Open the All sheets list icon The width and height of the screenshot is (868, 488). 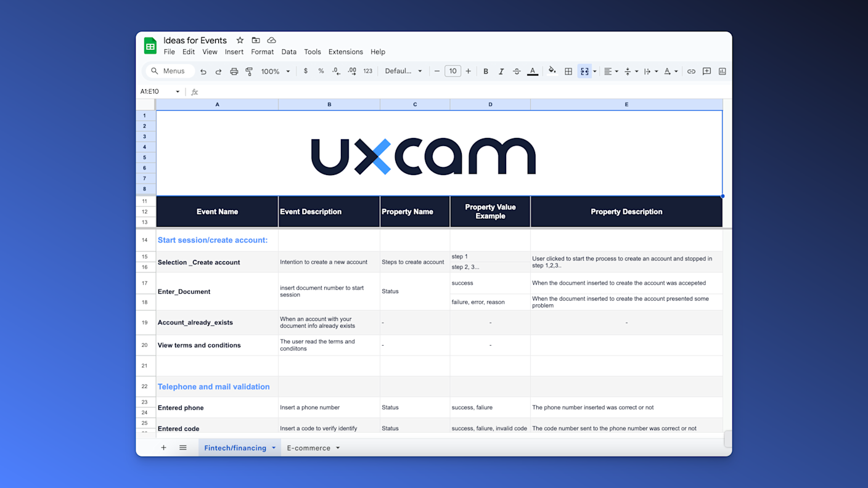[183, 448]
